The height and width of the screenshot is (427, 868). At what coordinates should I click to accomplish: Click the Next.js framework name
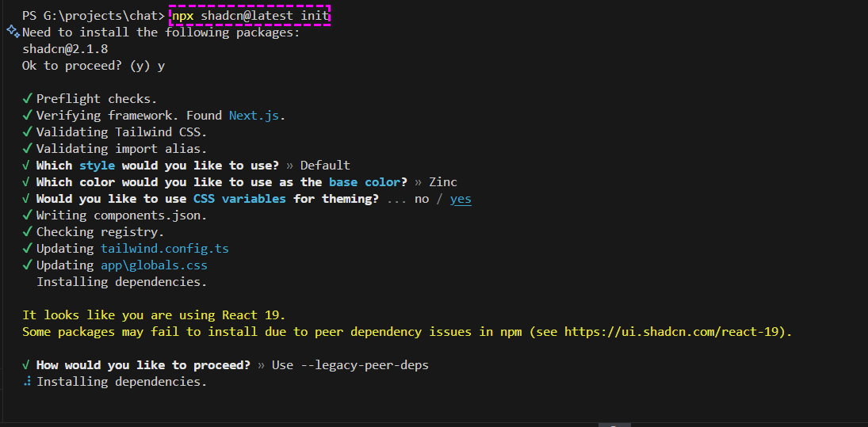[254, 116]
